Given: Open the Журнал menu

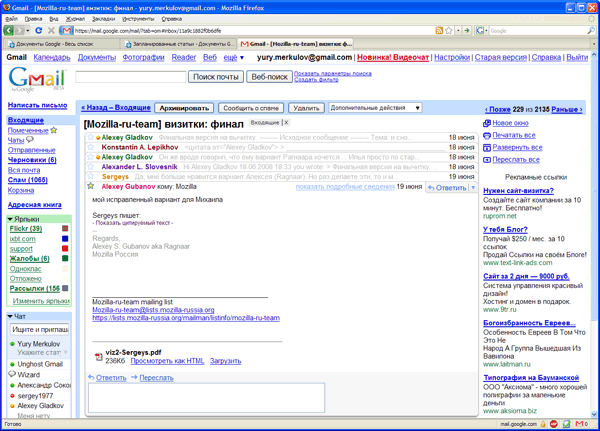Looking at the screenshot, I should [x=75, y=19].
